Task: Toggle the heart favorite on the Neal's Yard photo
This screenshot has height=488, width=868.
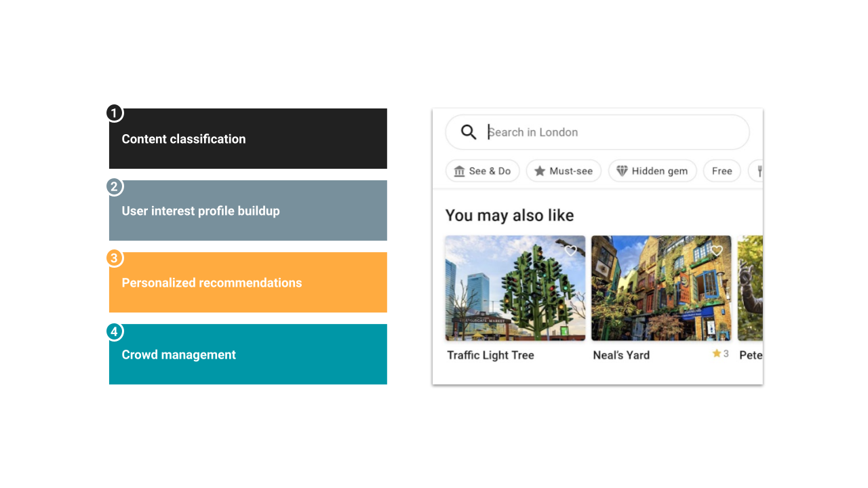Action: (717, 251)
